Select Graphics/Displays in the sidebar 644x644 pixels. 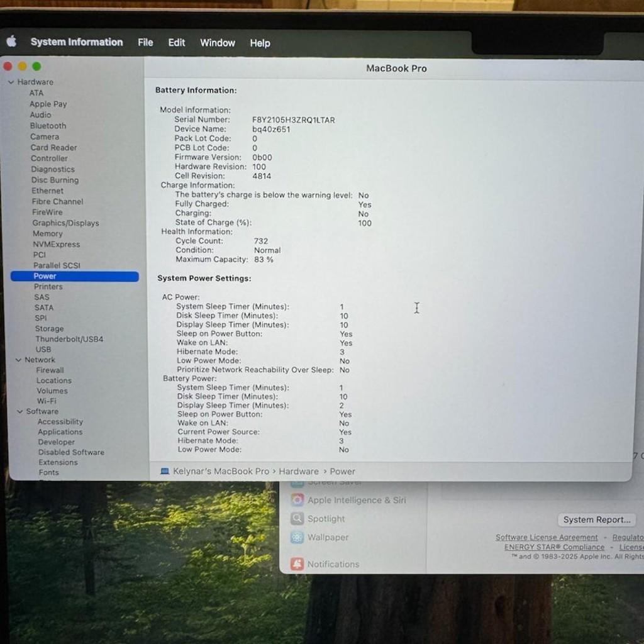(x=65, y=223)
